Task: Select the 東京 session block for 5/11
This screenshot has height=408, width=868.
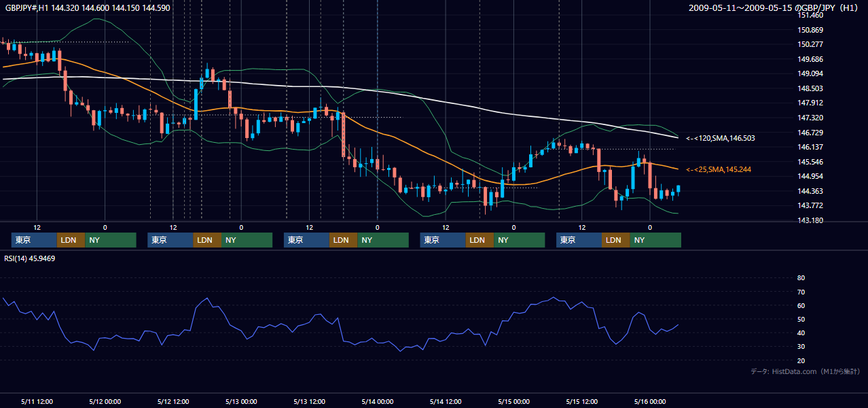Action: 34,240
